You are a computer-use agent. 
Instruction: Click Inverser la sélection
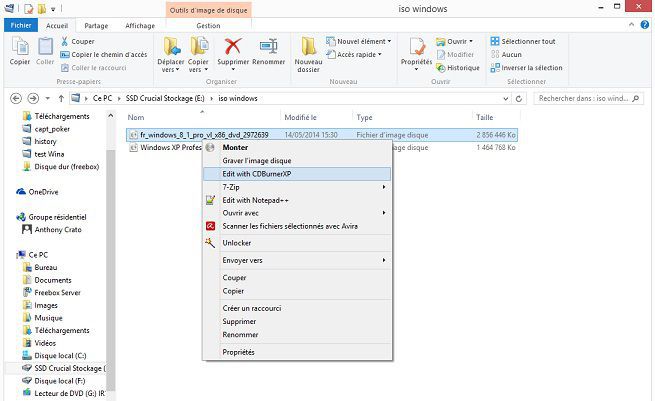[526, 68]
